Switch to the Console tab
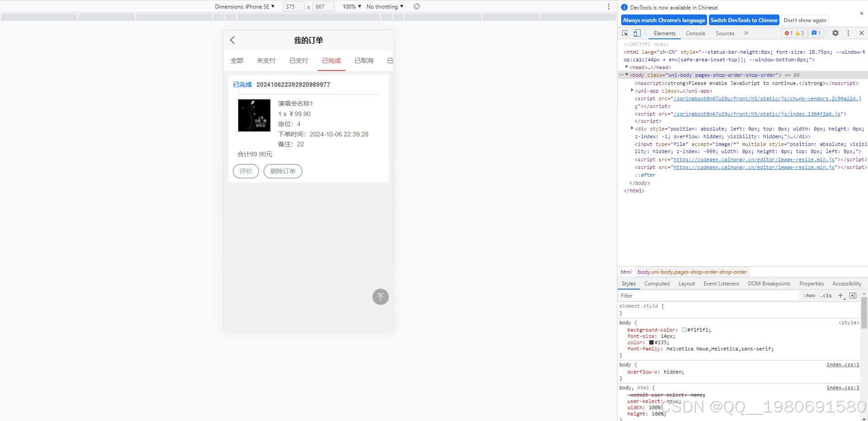Image resolution: width=868 pixels, height=421 pixels. pyautogui.click(x=695, y=33)
